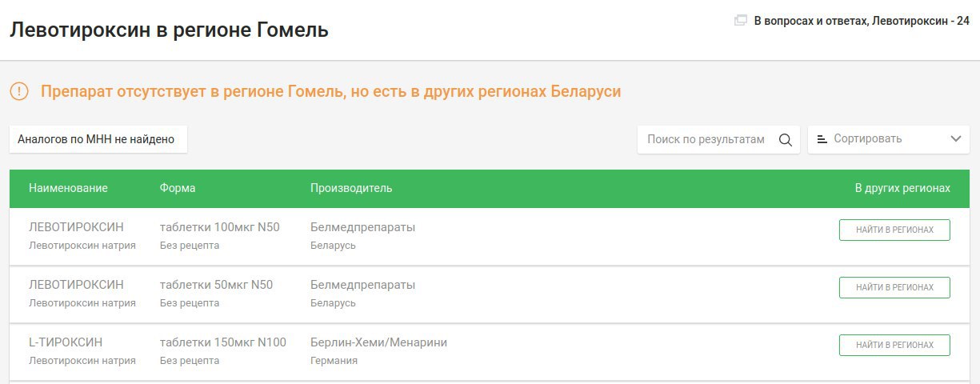Select the Наименование column header

pyautogui.click(x=68, y=188)
